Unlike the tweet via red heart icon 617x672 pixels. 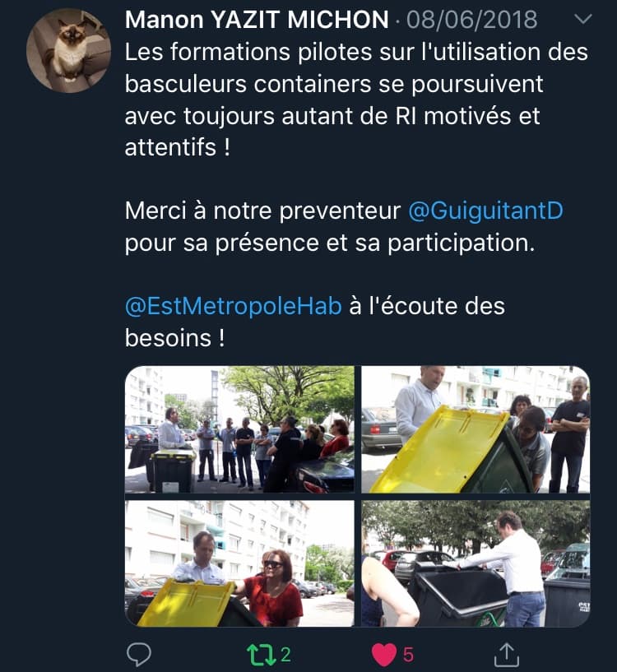point(383,655)
